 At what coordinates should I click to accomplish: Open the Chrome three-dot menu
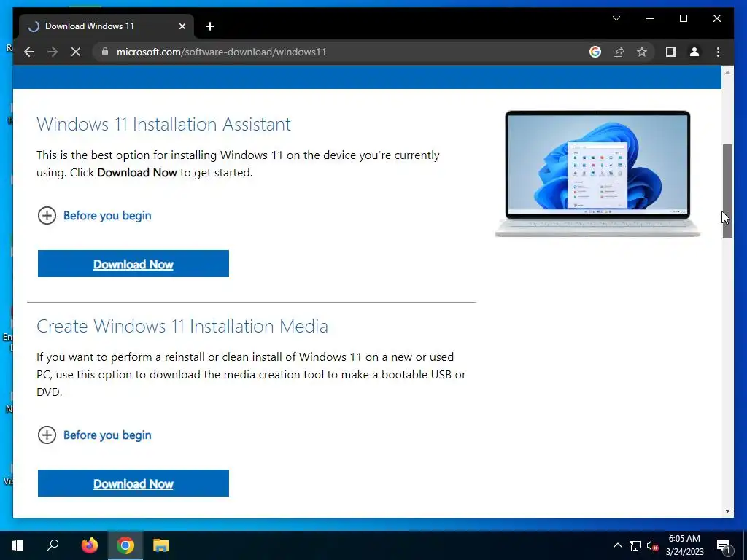coord(718,52)
